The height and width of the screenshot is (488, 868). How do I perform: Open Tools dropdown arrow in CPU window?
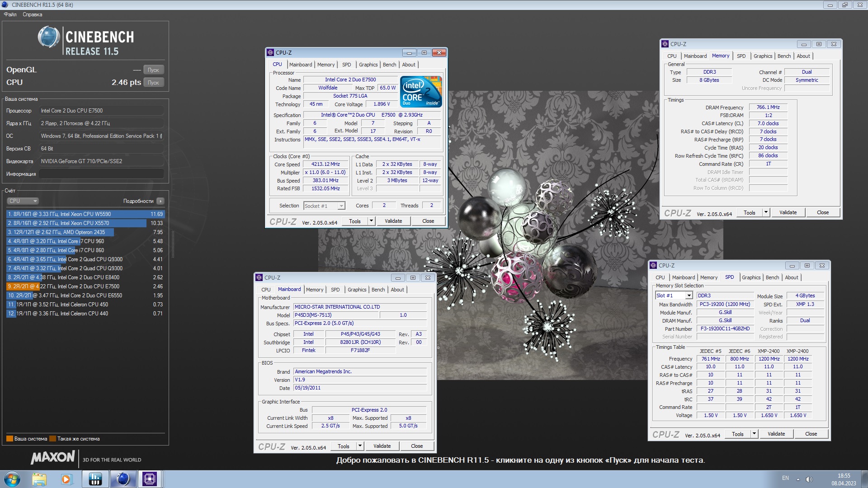point(371,221)
